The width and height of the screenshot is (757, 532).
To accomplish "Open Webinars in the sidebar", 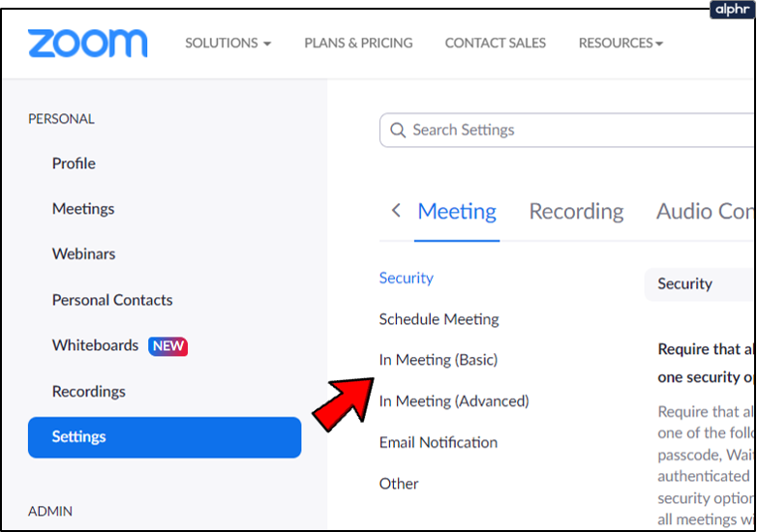I will [83, 254].
